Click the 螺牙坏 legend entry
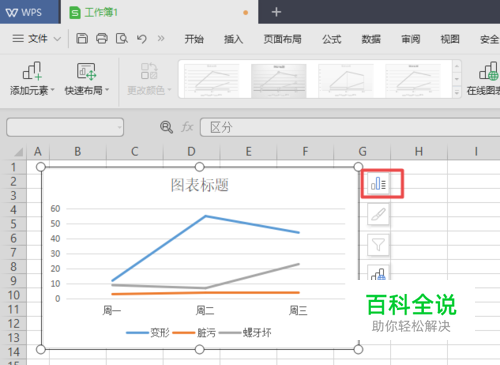This screenshot has height=365, width=500. pyautogui.click(x=245, y=332)
